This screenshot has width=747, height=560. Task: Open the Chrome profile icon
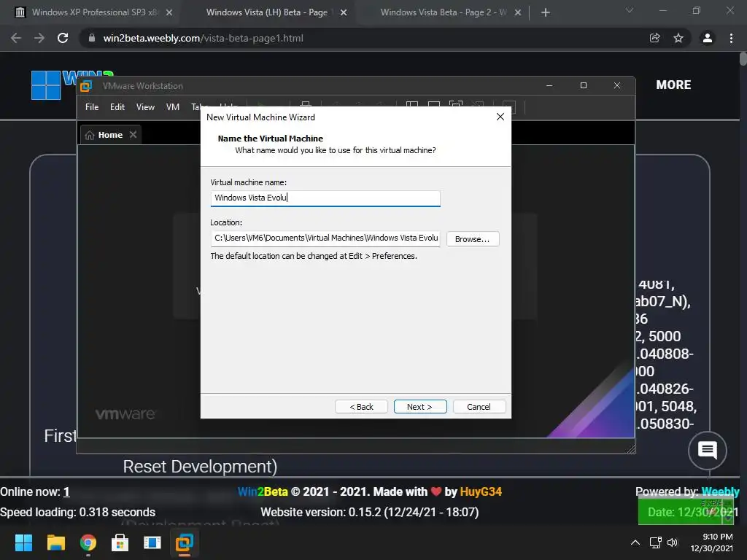pos(708,38)
